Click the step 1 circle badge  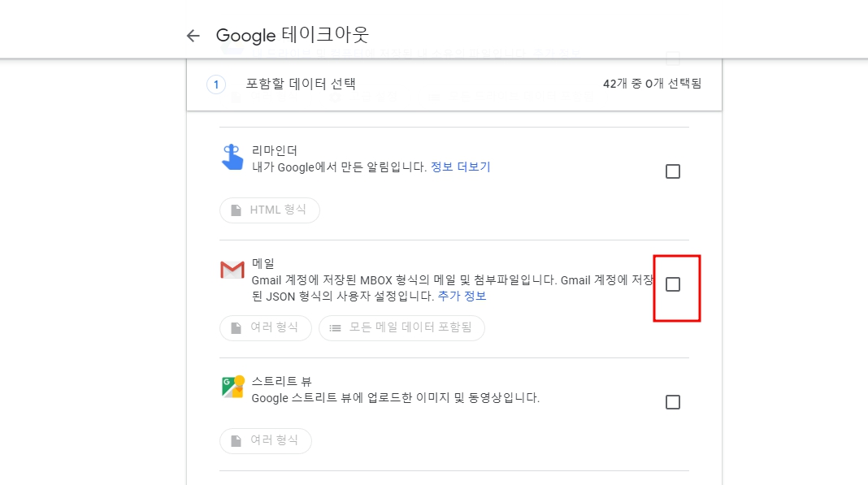pos(216,84)
